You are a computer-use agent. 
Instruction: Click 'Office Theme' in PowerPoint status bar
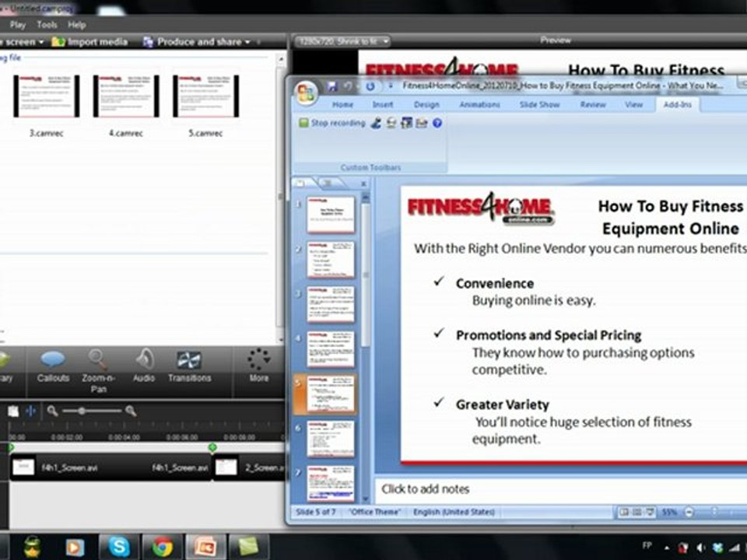tap(375, 513)
